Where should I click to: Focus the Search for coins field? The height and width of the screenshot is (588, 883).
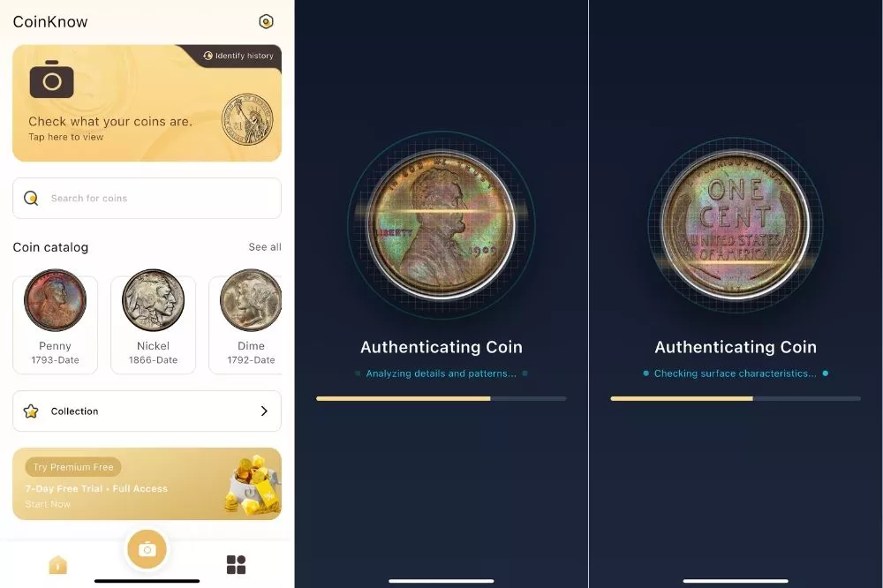147,199
